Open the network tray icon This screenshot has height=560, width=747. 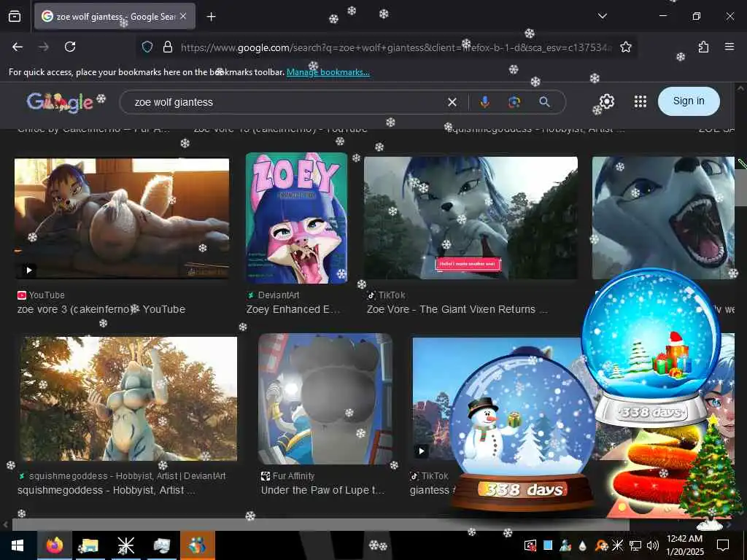pyautogui.click(x=635, y=545)
